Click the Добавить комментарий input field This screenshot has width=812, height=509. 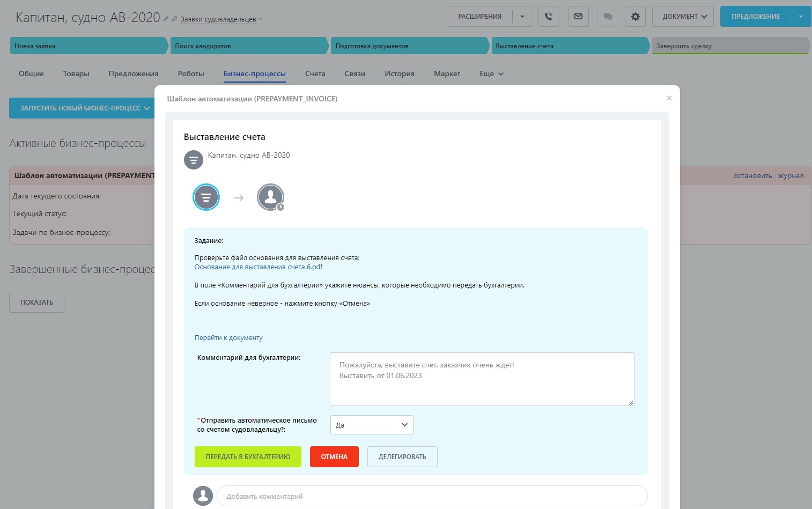click(x=432, y=496)
